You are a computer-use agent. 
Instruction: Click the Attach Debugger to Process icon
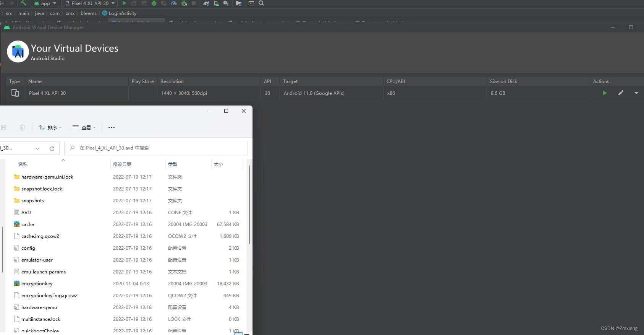click(x=184, y=3)
